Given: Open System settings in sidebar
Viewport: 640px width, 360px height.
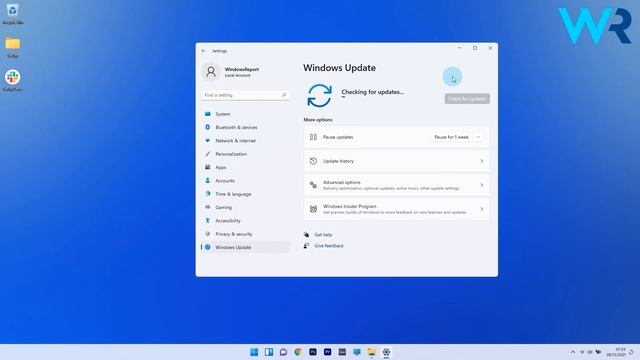Looking at the screenshot, I should click(245, 114).
